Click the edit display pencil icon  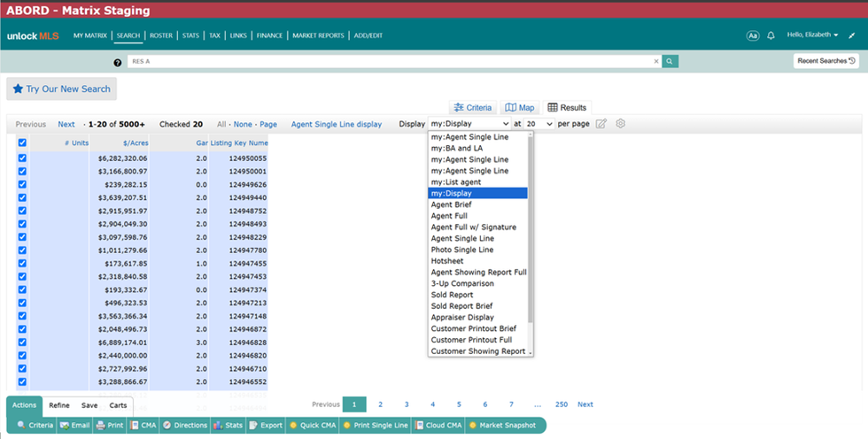[x=601, y=124]
